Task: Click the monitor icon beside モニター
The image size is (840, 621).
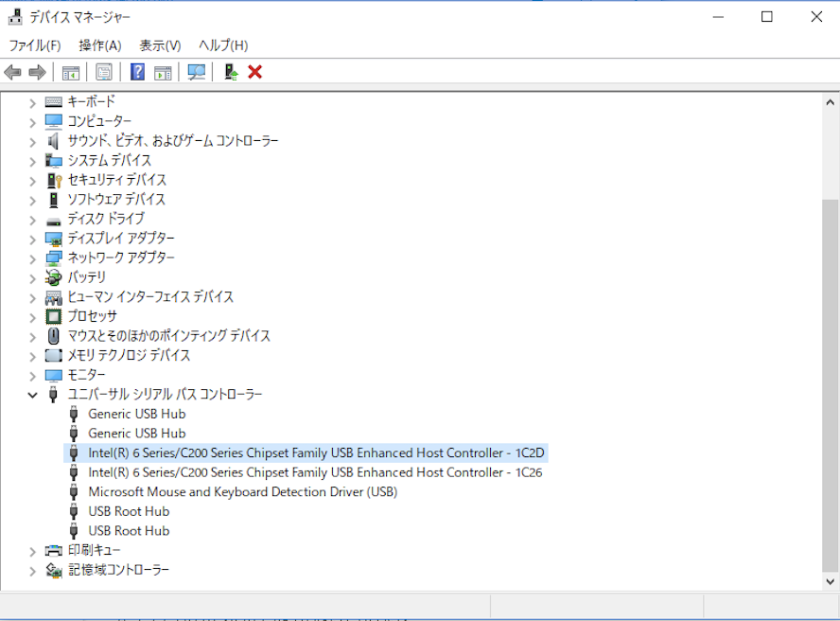Action: coord(54,375)
